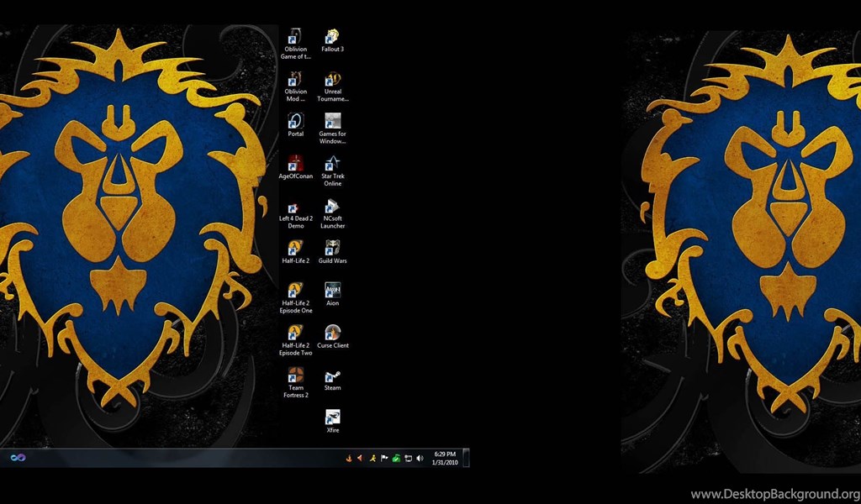Select the Xfire desktop shortcut
Viewport: 861px width, 504px height.
point(333,421)
